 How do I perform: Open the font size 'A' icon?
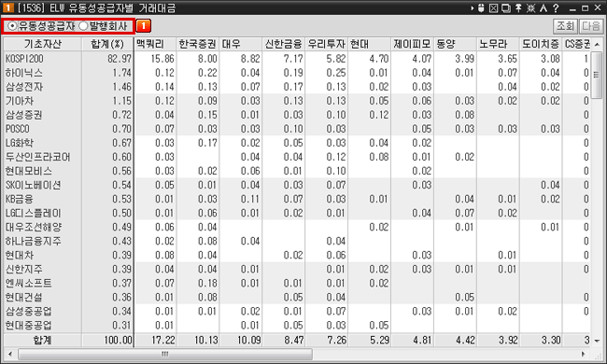coord(543,7)
